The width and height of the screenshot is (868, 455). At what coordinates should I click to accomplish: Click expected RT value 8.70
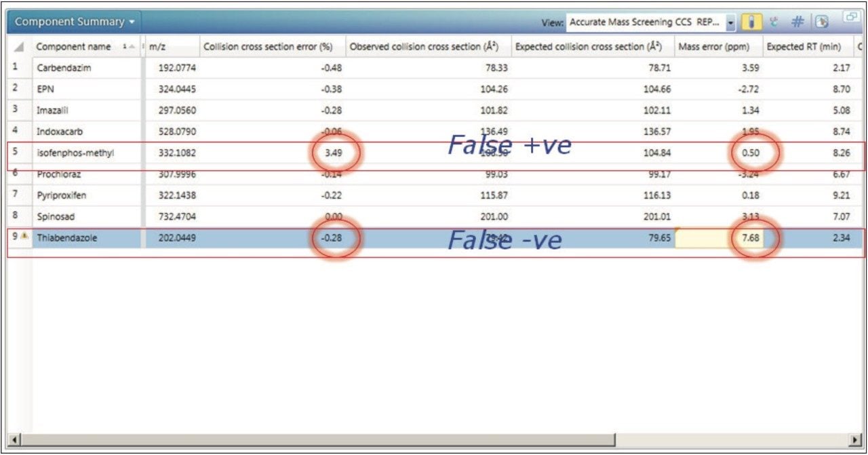(841, 89)
